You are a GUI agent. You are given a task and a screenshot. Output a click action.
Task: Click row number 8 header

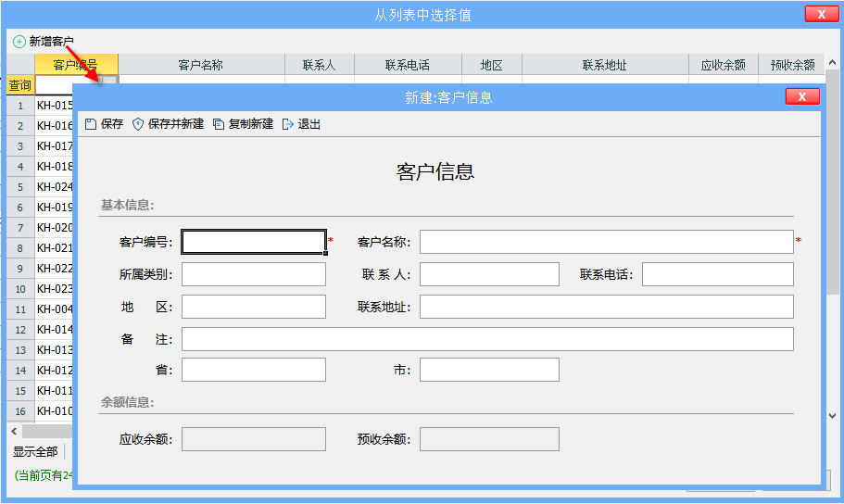[20, 248]
